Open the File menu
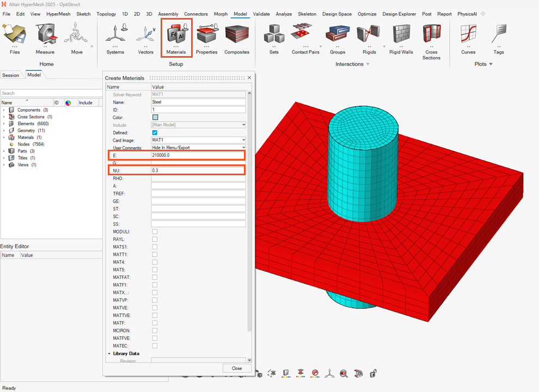This screenshot has width=539, height=392. coord(6,14)
